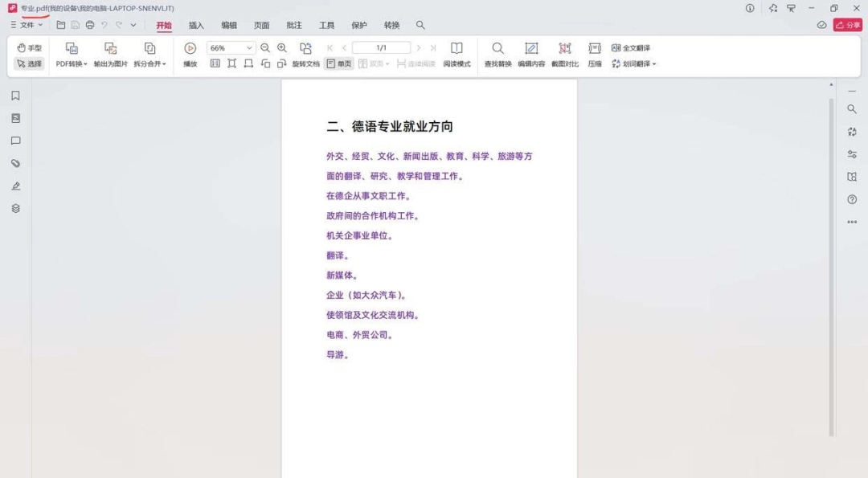Viewport: 868px width, 478px height.
Task: Click the fit width icon
Action: point(248,63)
